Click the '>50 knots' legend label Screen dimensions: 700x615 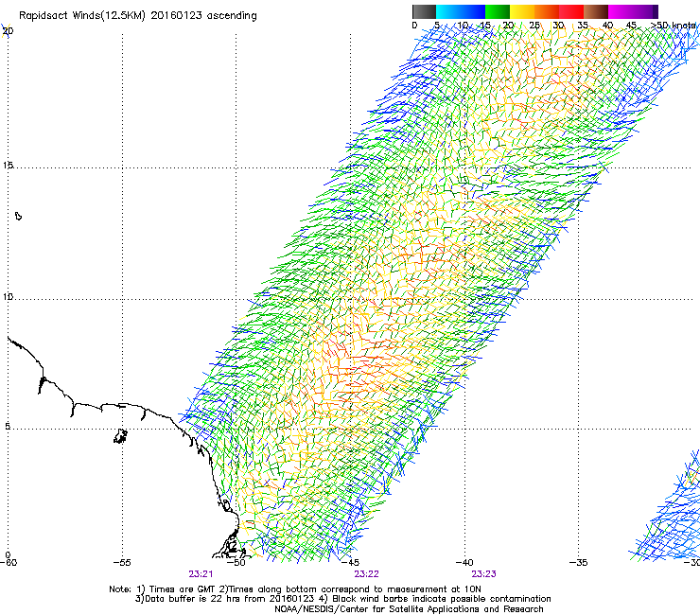pos(674,26)
